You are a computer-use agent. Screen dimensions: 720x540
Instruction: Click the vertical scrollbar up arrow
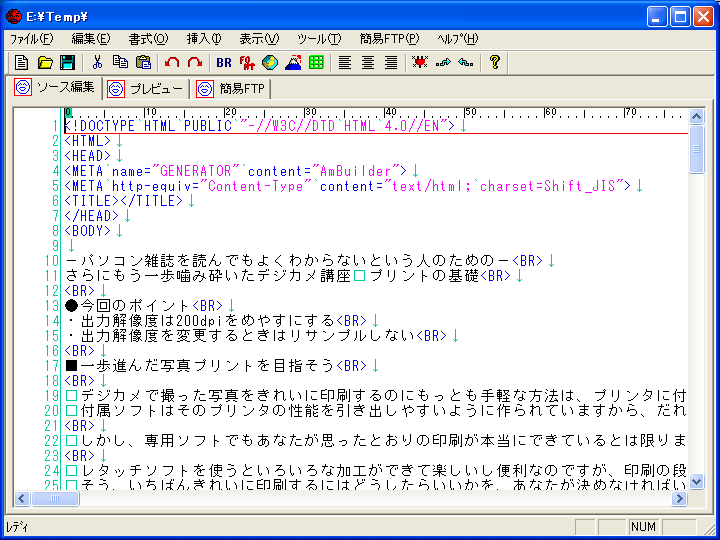[696, 116]
